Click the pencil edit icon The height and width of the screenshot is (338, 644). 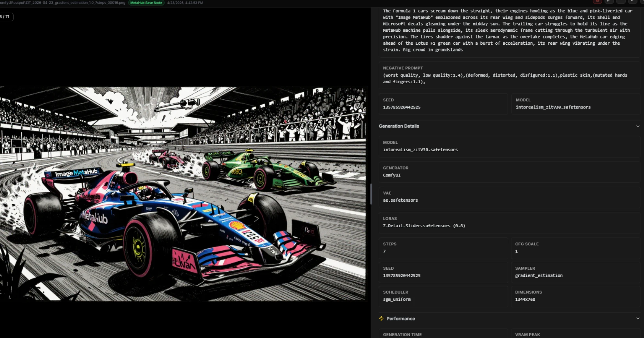coord(609,2)
